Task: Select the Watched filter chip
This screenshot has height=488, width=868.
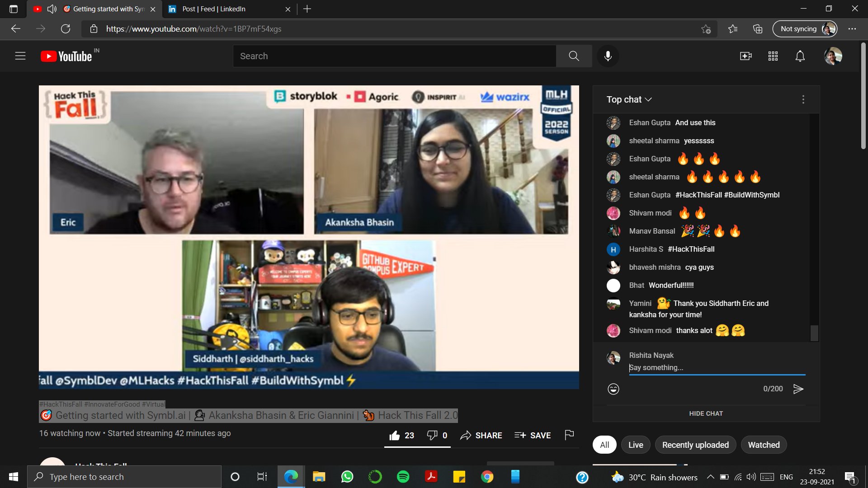Action: click(x=764, y=445)
